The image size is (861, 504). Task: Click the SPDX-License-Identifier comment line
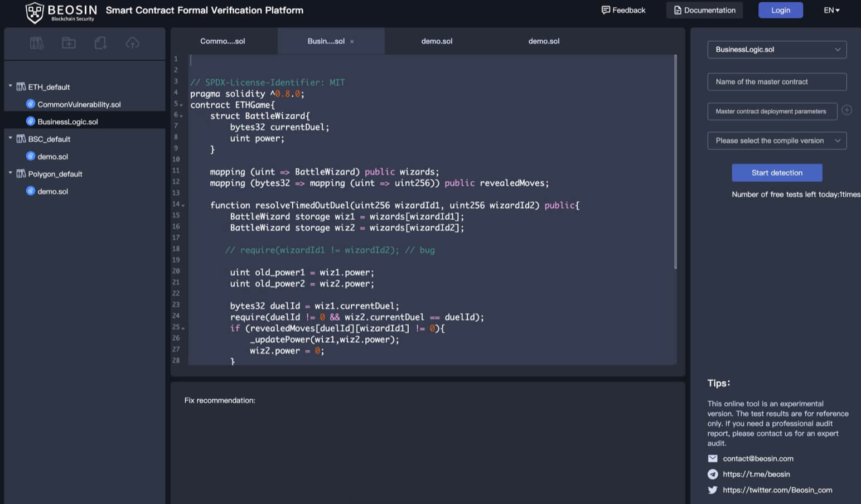point(267,83)
